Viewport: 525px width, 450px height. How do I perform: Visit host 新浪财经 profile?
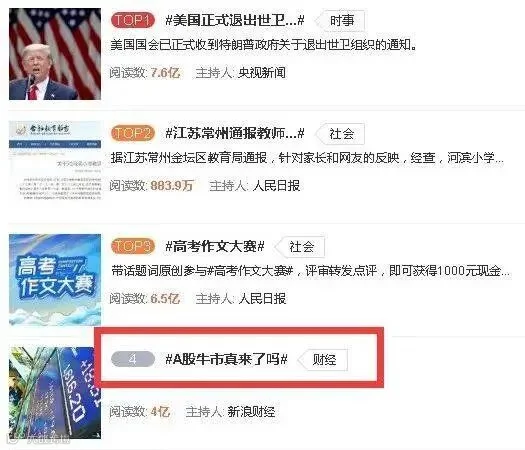point(251,411)
